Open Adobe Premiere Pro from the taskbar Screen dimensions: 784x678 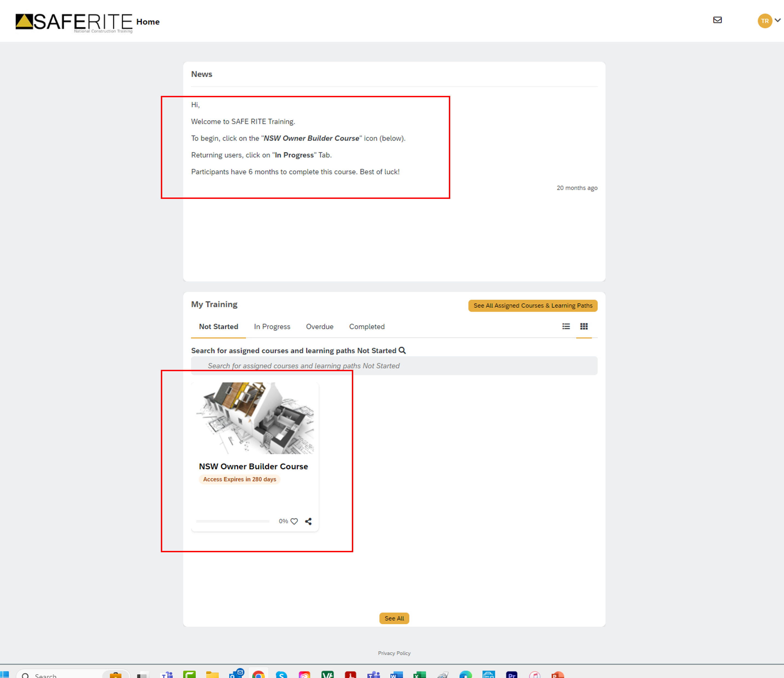click(x=512, y=675)
